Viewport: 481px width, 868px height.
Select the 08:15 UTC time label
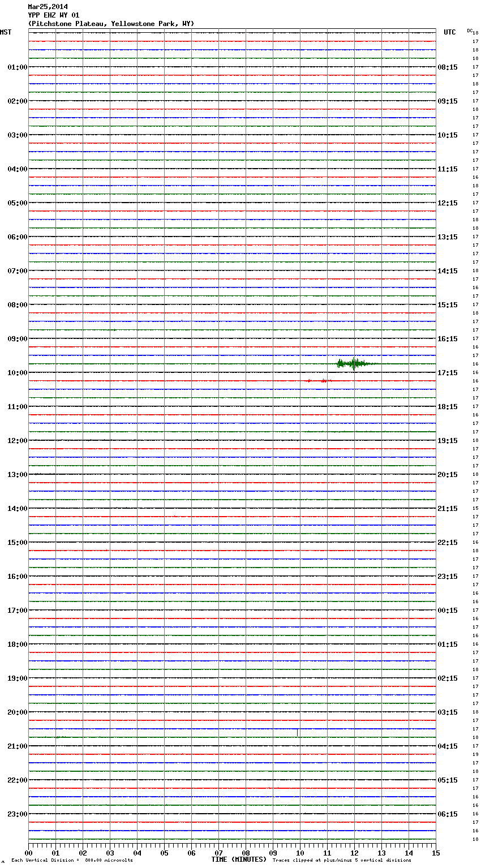448,67
